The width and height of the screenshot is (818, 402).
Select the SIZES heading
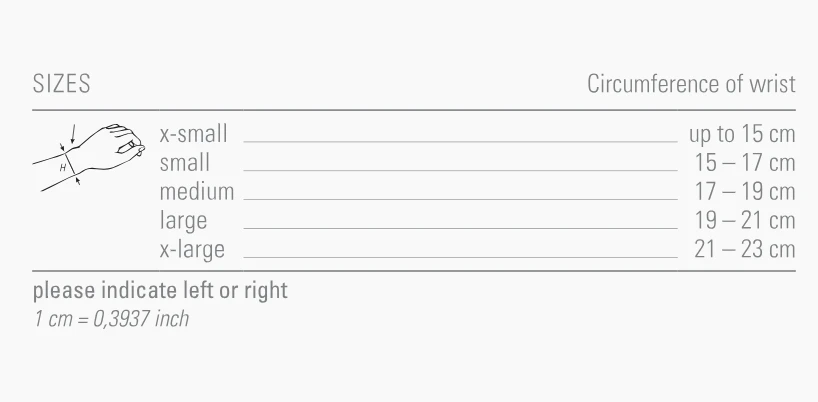[61, 84]
